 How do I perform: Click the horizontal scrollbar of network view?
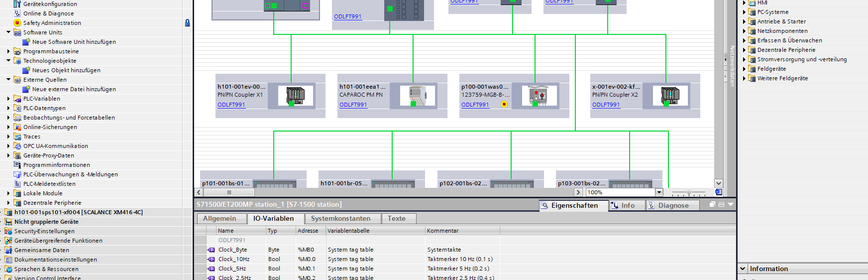tap(388, 192)
